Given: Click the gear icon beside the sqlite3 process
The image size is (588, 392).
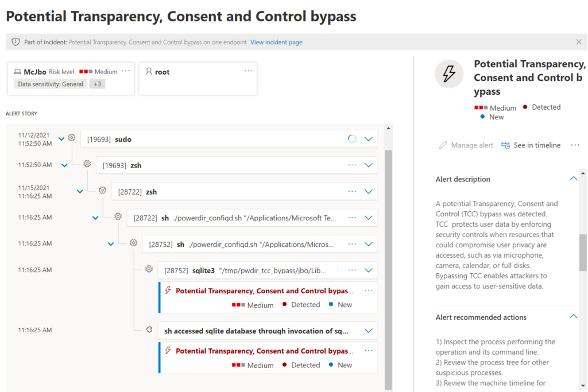Looking at the screenshot, I should (x=148, y=270).
